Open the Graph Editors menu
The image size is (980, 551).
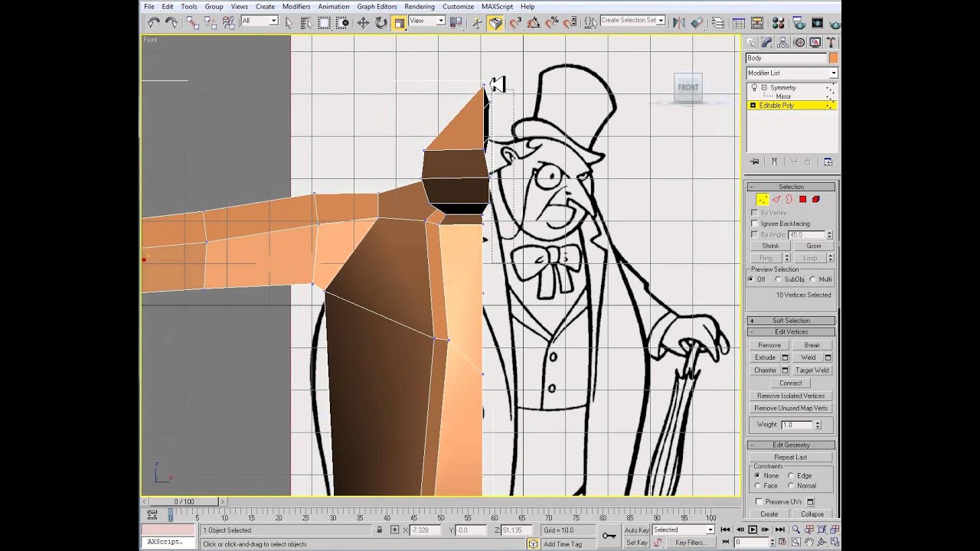377,6
